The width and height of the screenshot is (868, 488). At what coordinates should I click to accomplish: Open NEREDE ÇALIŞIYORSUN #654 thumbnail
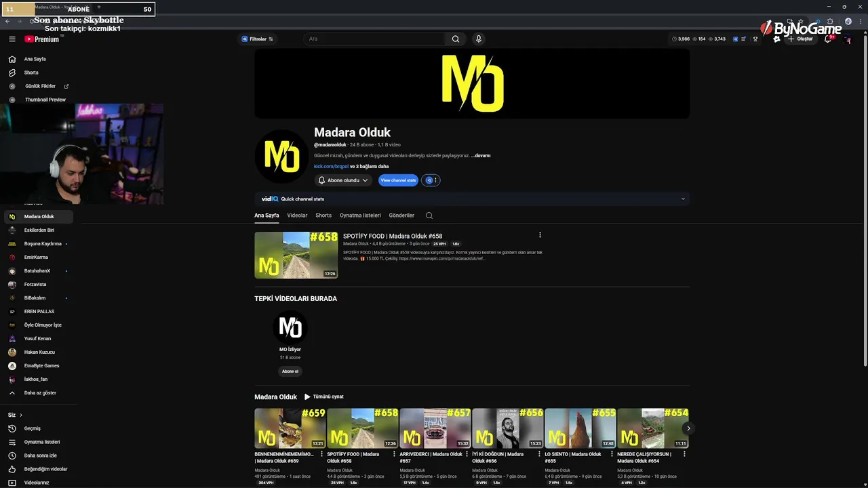tap(653, 428)
